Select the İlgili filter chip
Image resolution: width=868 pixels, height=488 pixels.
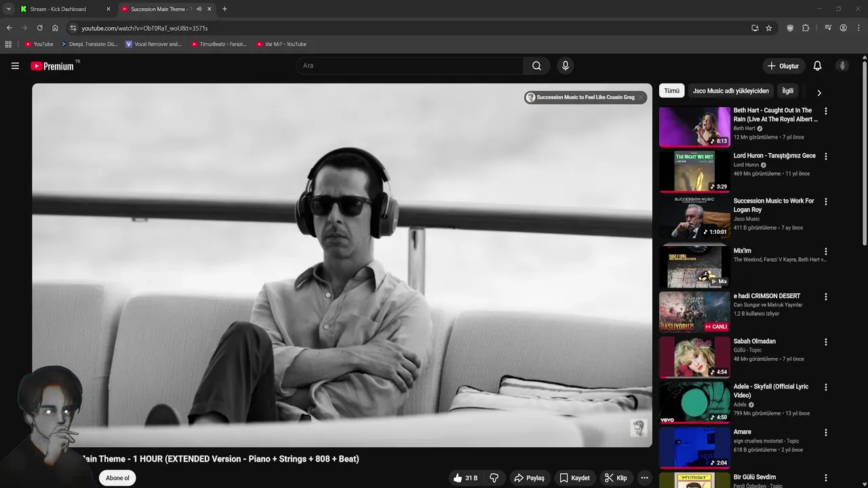(788, 91)
